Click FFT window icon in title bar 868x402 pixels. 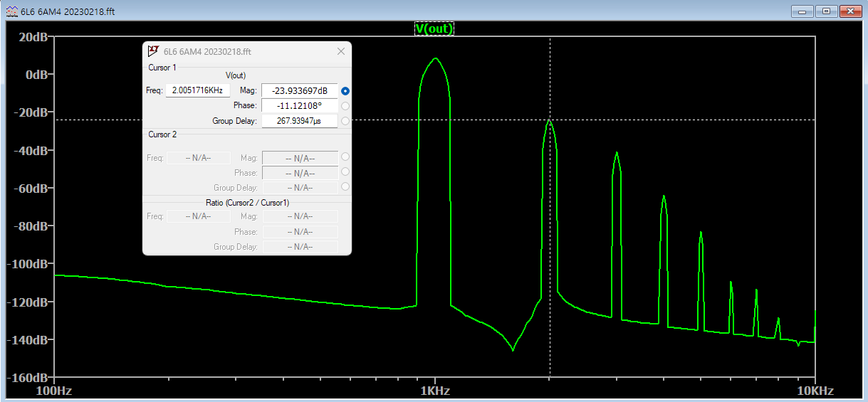point(12,11)
